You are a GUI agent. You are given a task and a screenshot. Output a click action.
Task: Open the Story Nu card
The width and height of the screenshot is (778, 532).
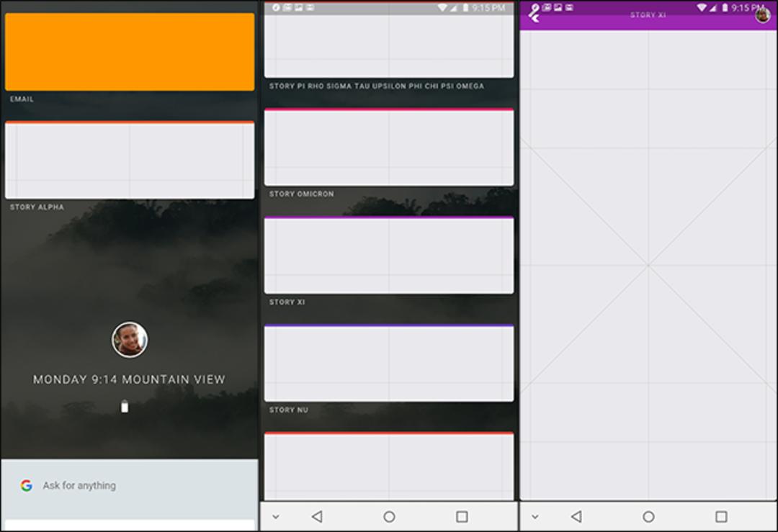click(389, 364)
